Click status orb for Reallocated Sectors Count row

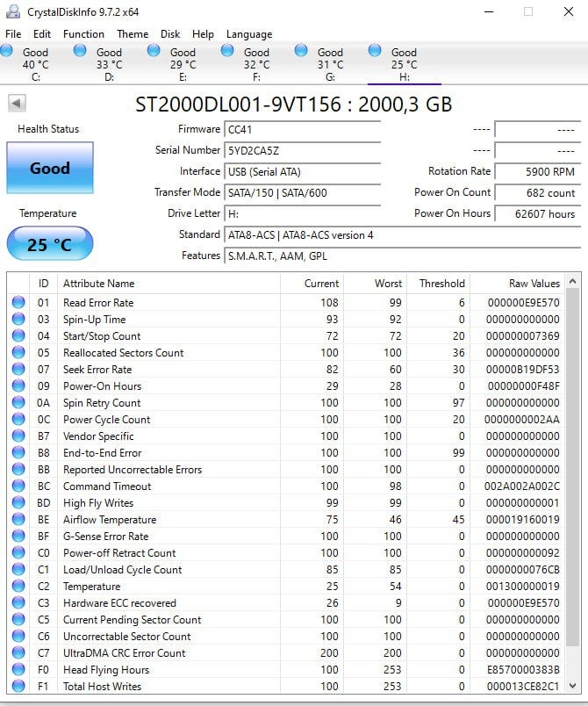coord(18,352)
